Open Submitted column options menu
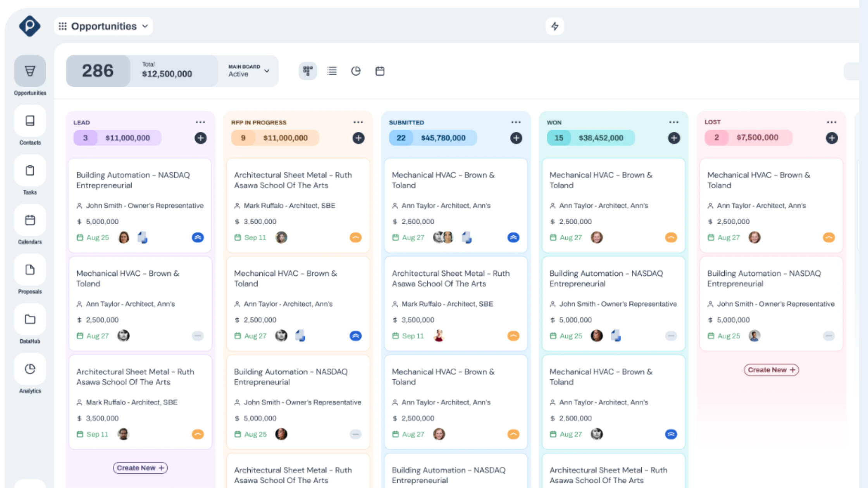Screen dimensions: 868x488 [516, 122]
